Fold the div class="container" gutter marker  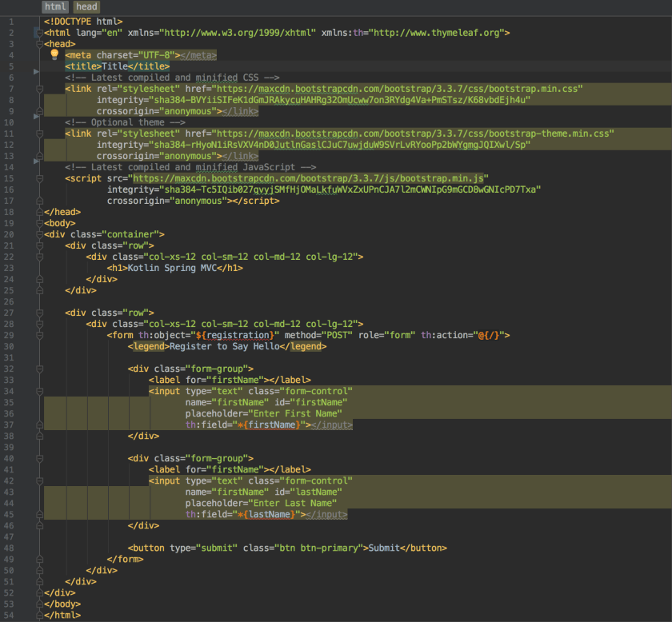click(x=38, y=234)
